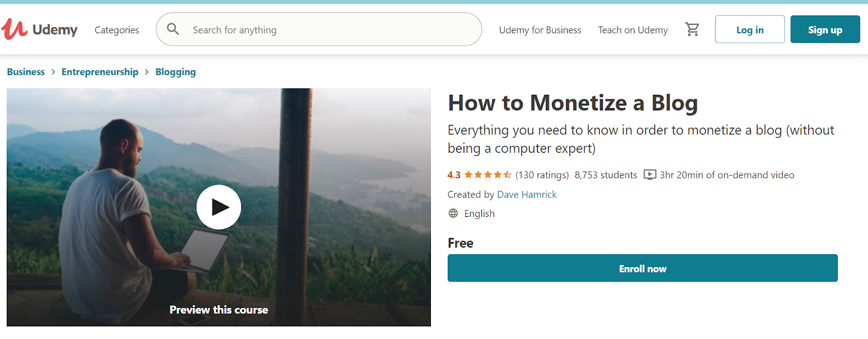
Task: Play the course preview video
Action: (219, 207)
